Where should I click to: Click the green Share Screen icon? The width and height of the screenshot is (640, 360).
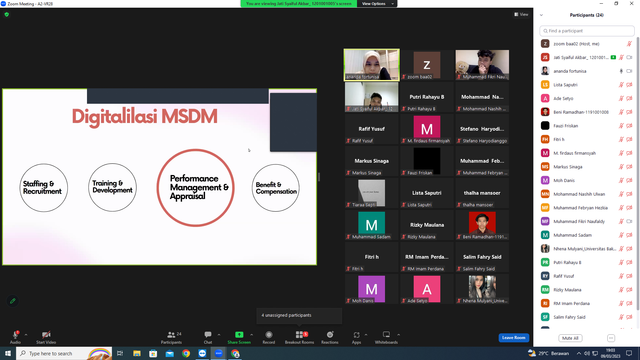pyautogui.click(x=239, y=334)
